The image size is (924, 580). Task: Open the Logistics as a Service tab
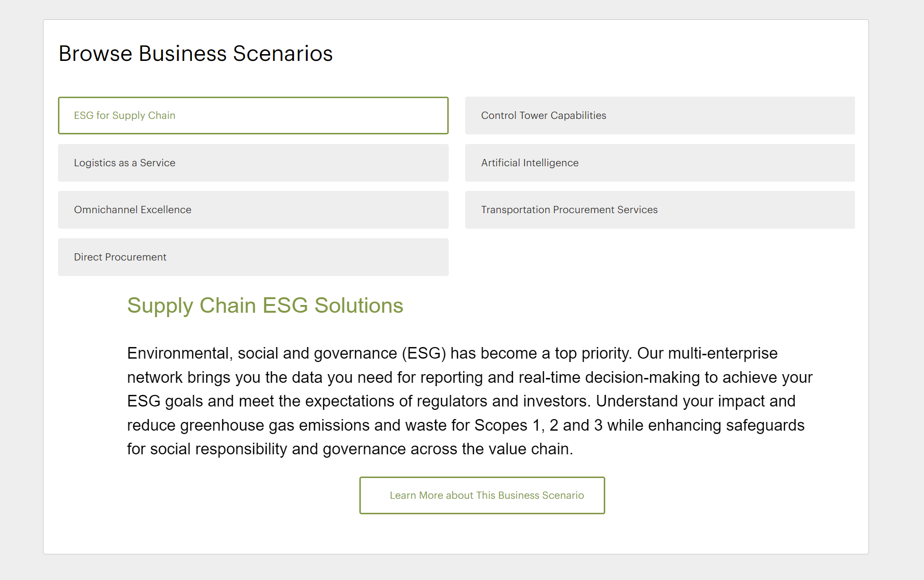pyautogui.click(x=253, y=163)
